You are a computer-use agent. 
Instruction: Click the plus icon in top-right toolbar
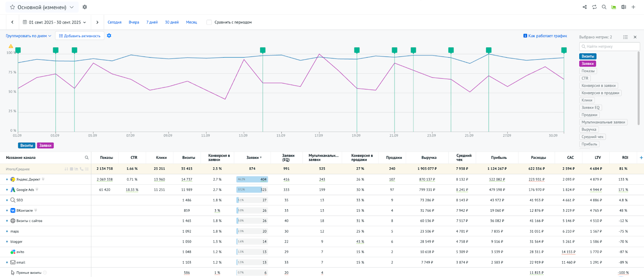(x=633, y=7)
